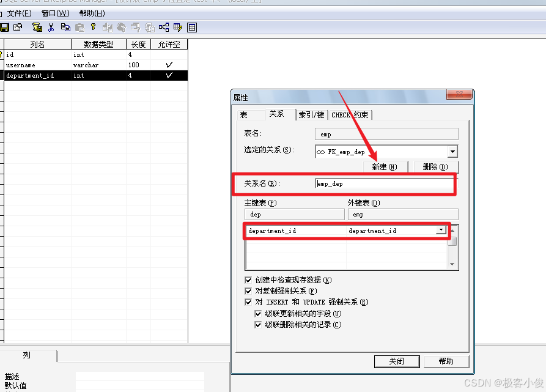Viewport: 546px width, 392px height.
Task: Click the Save change script icon
Action: tap(37, 28)
